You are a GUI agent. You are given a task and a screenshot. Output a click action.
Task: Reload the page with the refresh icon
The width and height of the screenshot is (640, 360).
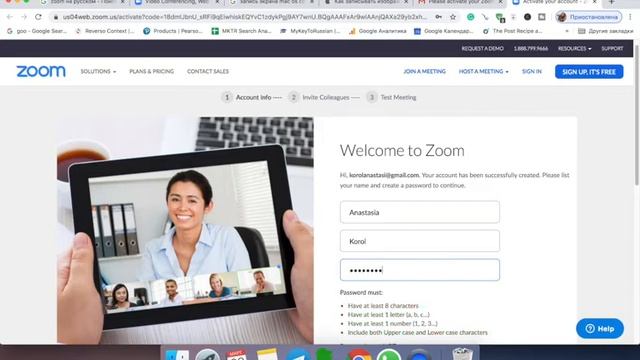[38, 17]
